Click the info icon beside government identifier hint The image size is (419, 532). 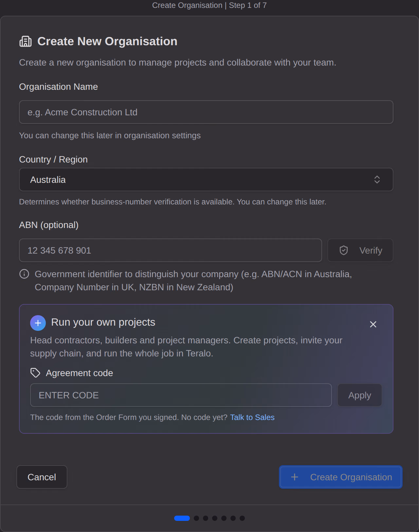tap(24, 274)
